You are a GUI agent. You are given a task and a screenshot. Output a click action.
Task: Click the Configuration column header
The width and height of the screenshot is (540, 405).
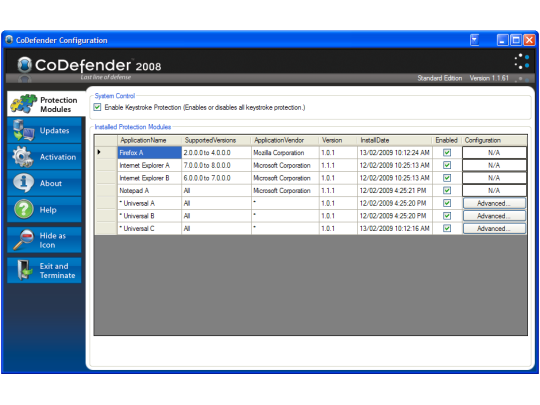click(494, 140)
